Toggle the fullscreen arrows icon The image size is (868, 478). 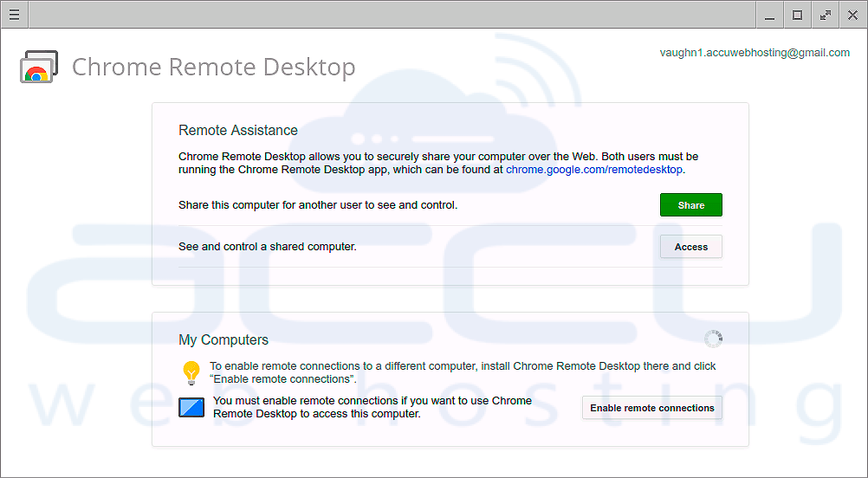[x=826, y=15]
